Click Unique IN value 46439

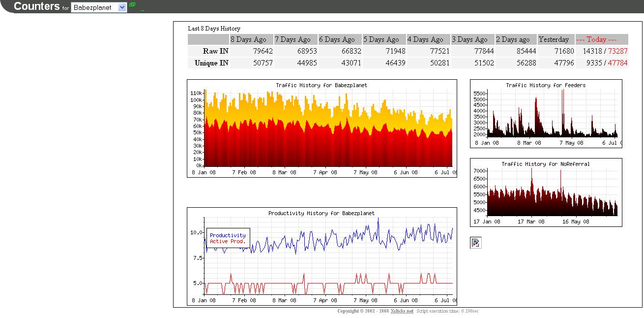[x=396, y=63]
